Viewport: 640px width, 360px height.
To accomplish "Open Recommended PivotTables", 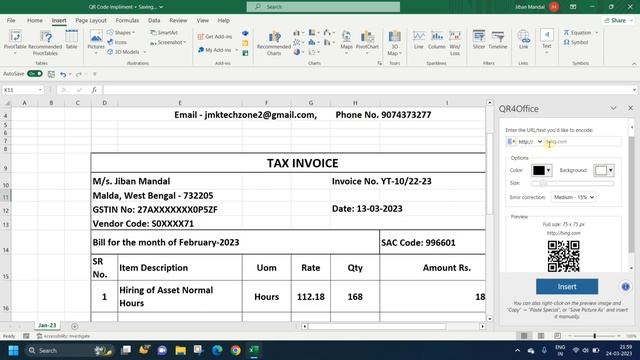I will point(45,42).
